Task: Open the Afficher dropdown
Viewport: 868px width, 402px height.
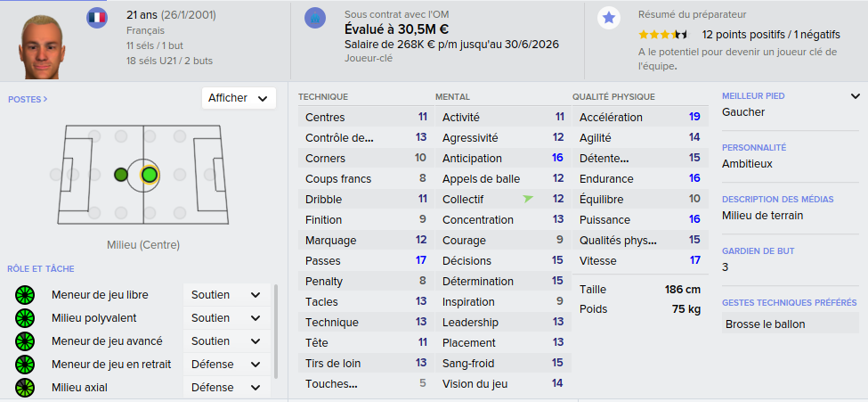Action: pyautogui.click(x=239, y=98)
